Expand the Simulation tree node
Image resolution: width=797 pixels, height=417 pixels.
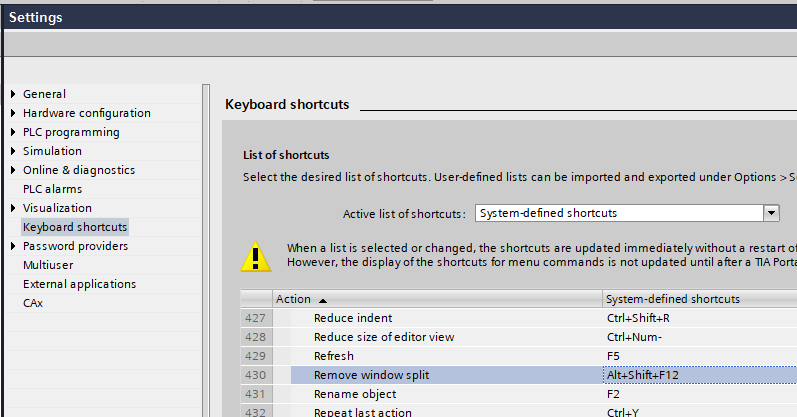tap(13, 151)
